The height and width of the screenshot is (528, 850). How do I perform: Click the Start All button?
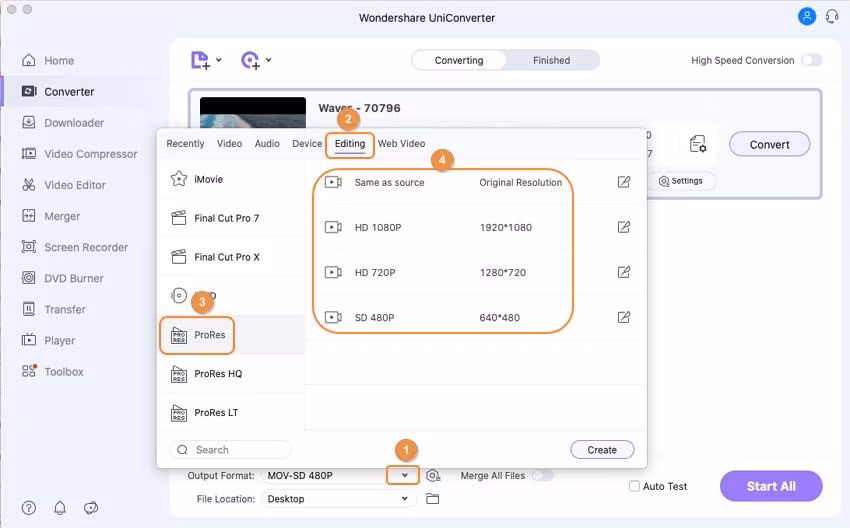coord(771,486)
